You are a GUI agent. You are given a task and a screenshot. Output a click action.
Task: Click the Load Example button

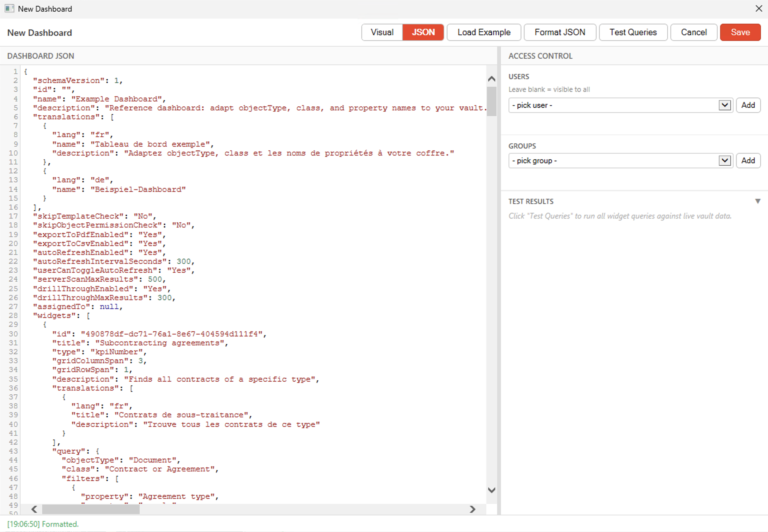tap(483, 32)
